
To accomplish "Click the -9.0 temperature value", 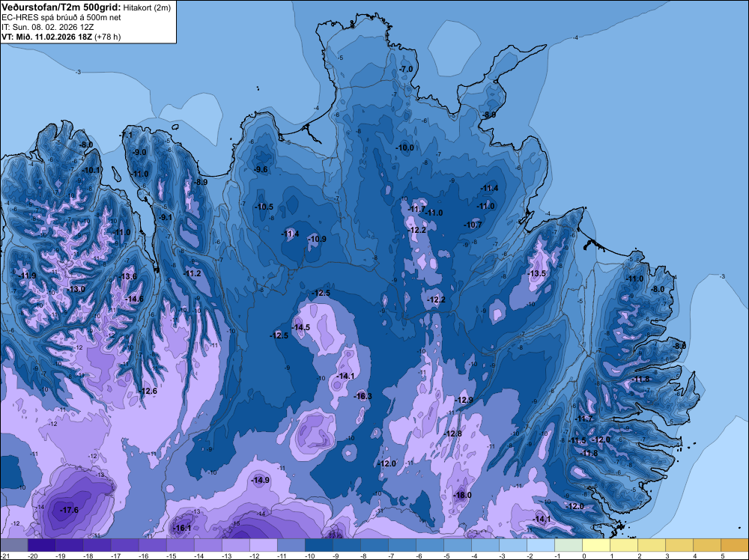I will click(139, 152).
